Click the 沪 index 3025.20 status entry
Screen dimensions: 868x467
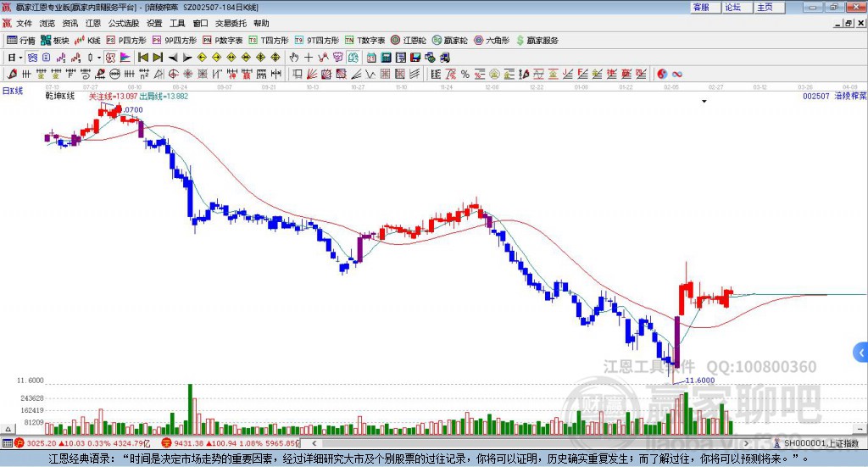82,443
